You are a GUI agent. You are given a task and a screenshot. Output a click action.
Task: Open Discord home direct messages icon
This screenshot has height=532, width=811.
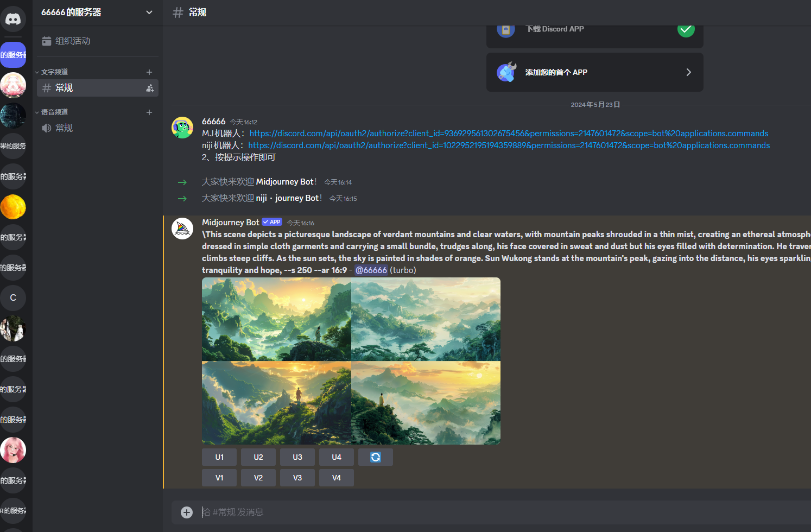[13, 20]
